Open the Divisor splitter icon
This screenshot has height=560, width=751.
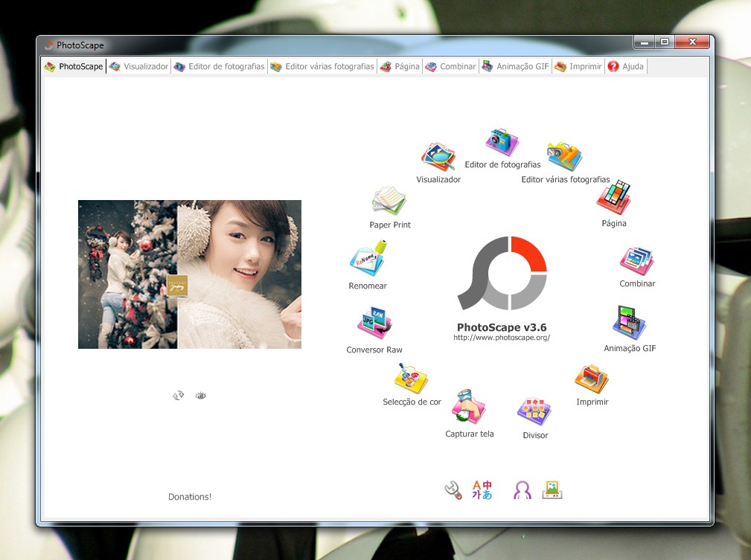pyautogui.click(x=534, y=411)
